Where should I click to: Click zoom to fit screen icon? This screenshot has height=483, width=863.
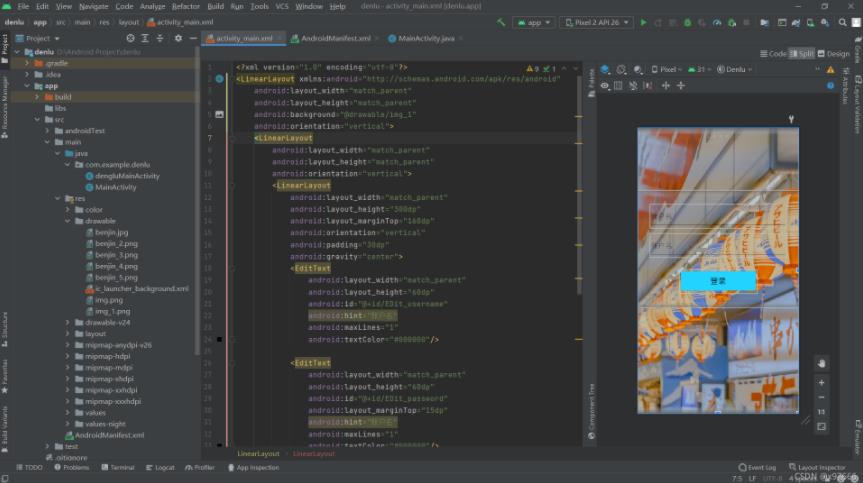(x=821, y=426)
